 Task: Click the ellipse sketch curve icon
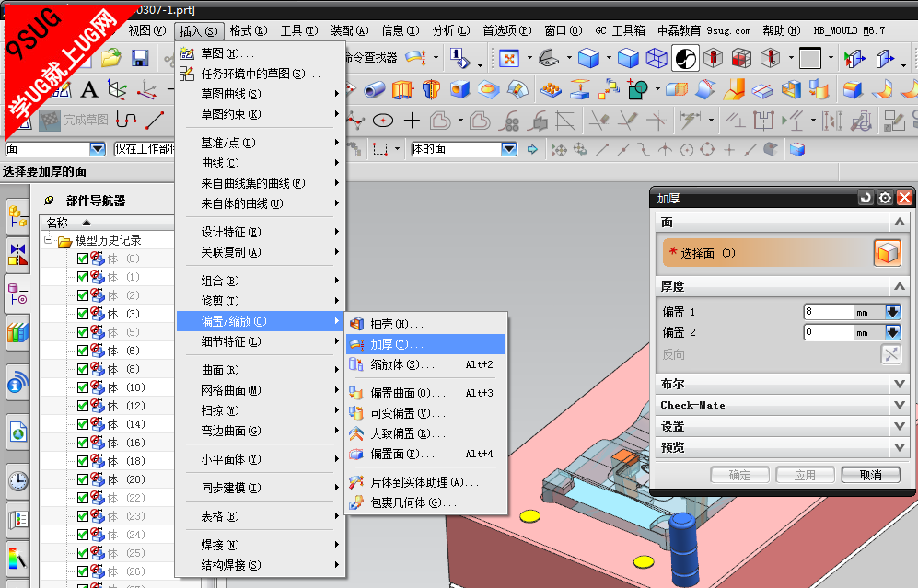(x=383, y=121)
